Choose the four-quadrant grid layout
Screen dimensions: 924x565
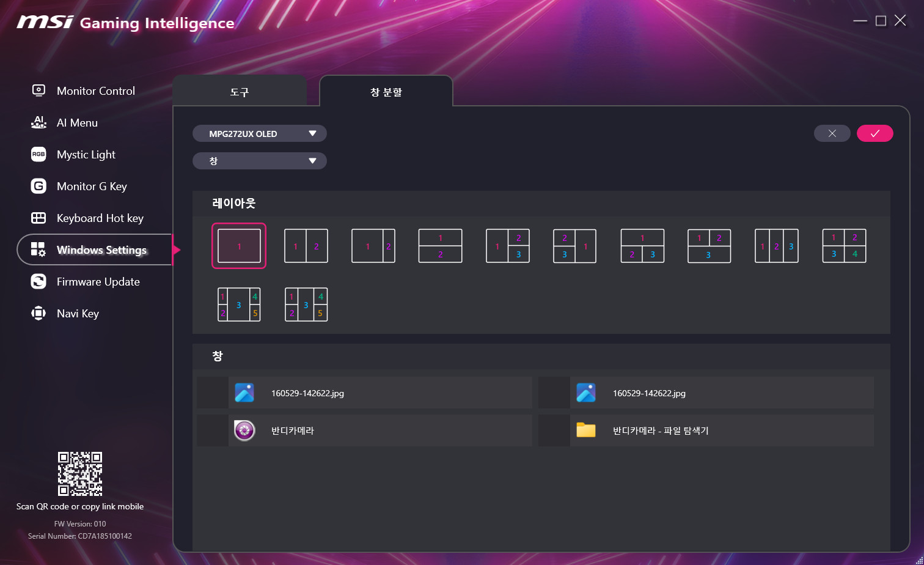[x=844, y=246]
